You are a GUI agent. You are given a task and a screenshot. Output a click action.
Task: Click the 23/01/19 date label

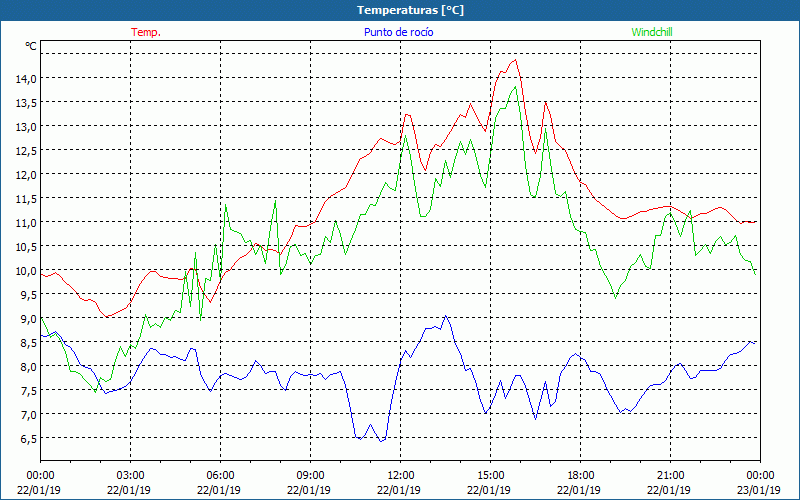tap(759, 490)
